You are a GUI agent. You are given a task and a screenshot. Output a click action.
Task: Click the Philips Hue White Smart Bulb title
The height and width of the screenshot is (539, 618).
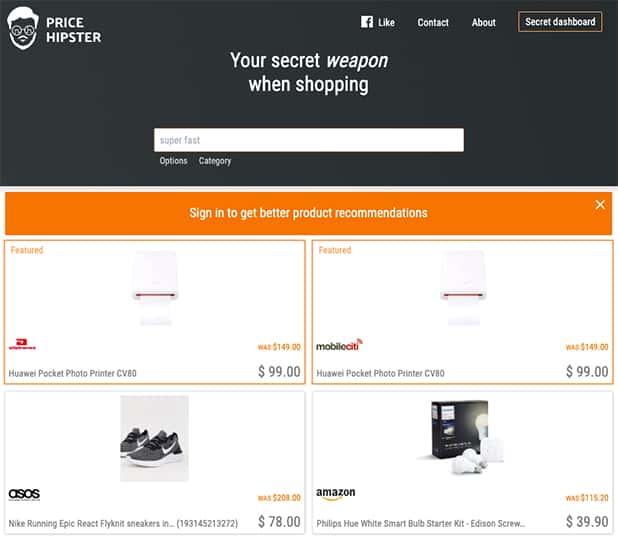coord(419,522)
